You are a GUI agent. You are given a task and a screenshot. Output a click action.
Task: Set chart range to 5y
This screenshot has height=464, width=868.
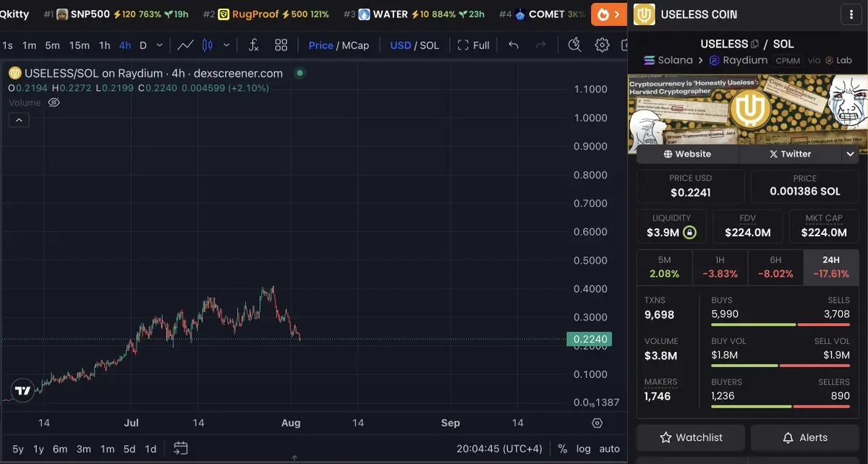pyautogui.click(x=18, y=449)
